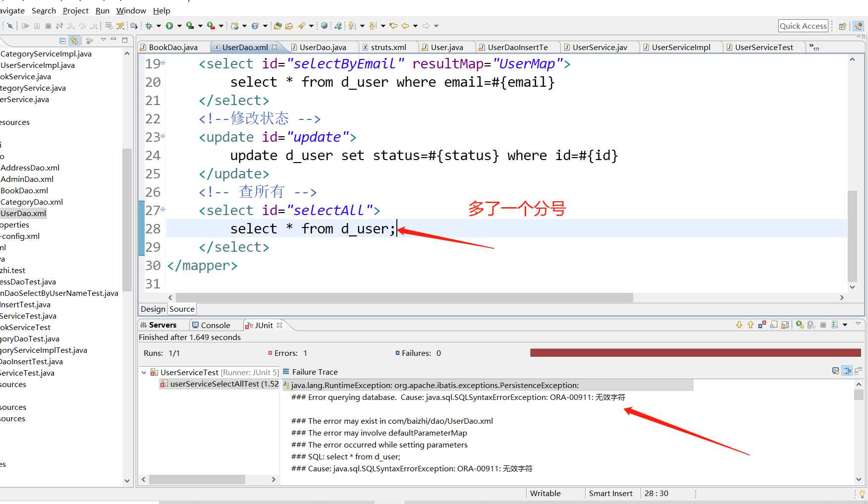
Task: Open the web browser globe icon
Action: click(324, 26)
